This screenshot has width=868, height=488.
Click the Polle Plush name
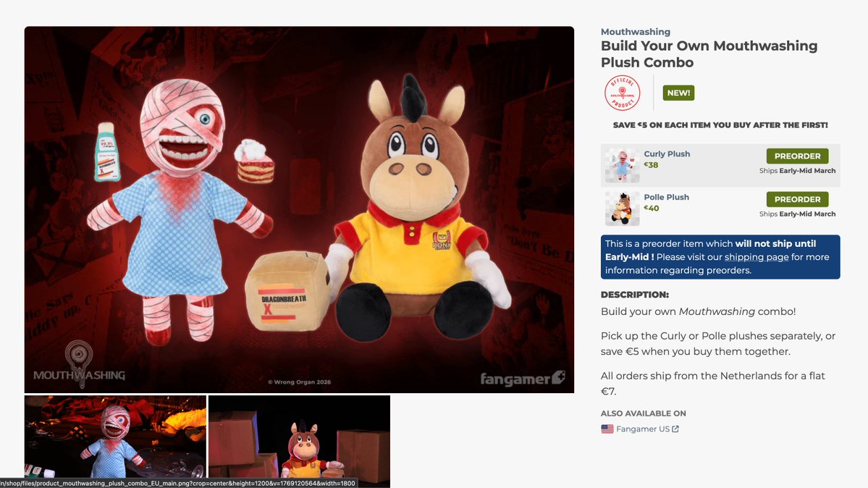point(666,197)
